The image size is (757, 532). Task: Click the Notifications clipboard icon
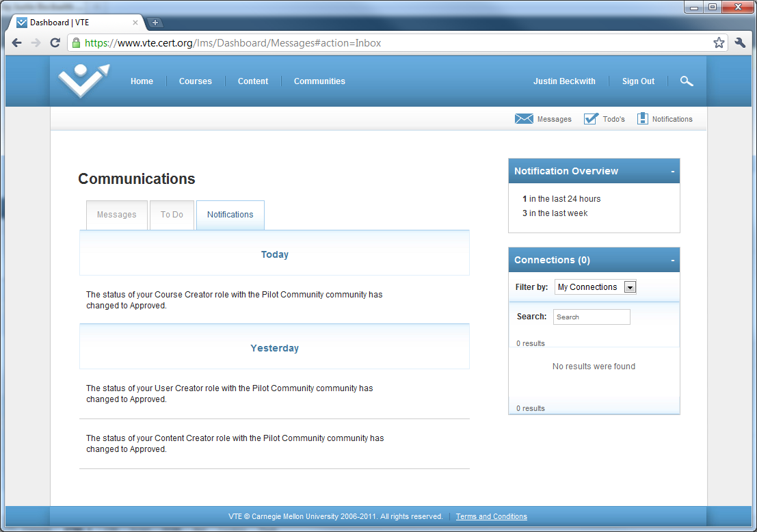click(642, 118)
